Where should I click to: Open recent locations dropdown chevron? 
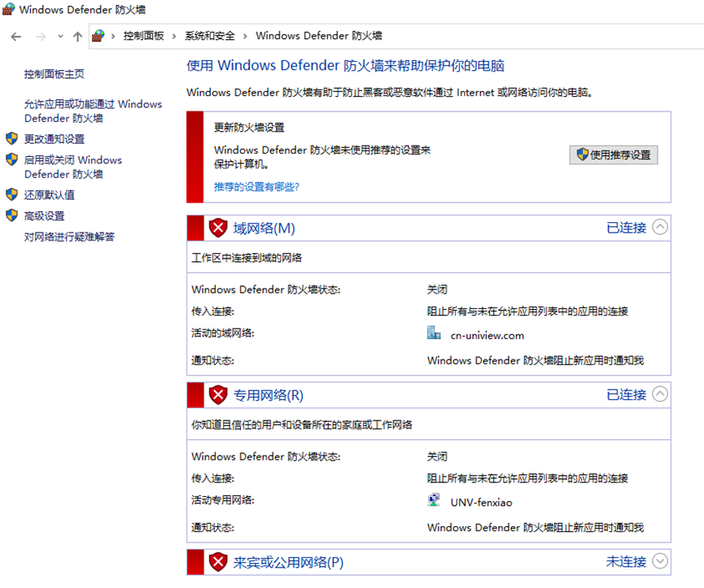pyautogui.click(x=60, y=37)
